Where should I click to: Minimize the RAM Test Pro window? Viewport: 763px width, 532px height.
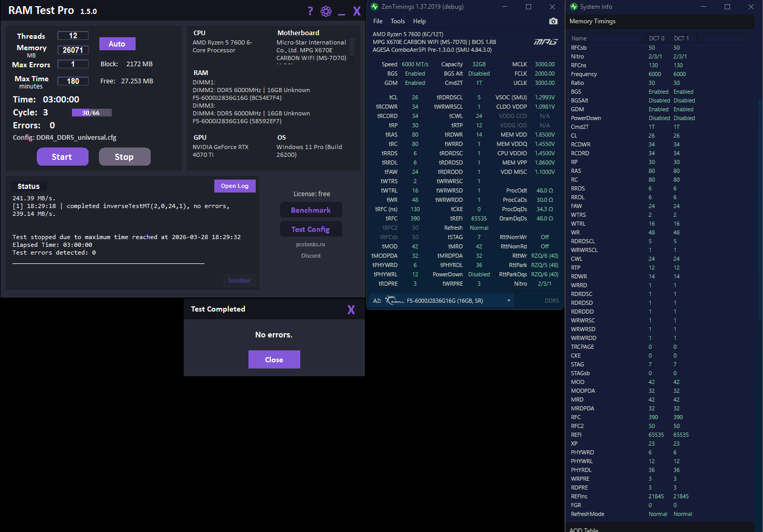pyautogui.click(x=342, y=14)
